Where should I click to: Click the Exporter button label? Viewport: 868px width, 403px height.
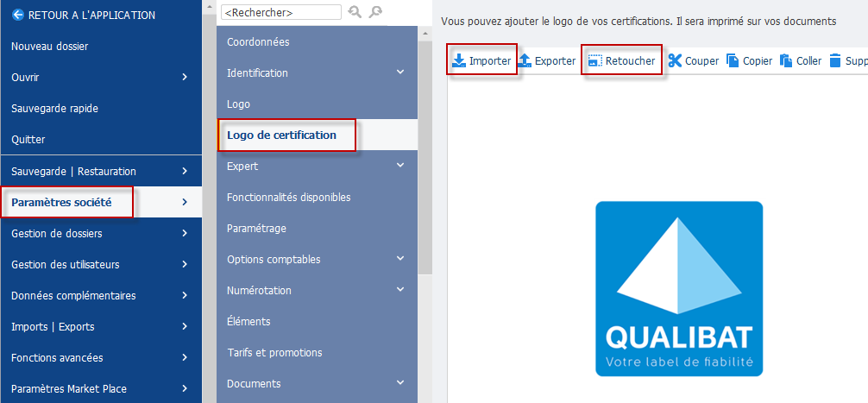click(x=556, y=61)
